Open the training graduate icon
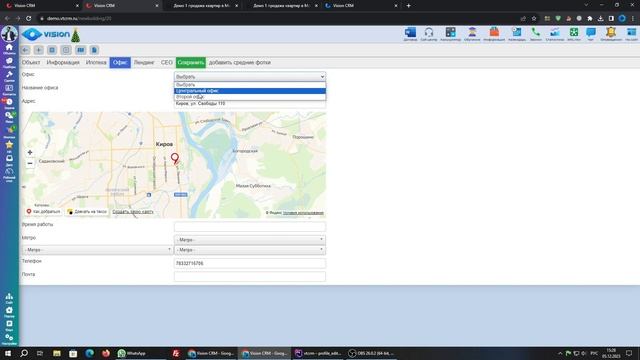Screen dimensions: 640x360 tap(472, 33)
